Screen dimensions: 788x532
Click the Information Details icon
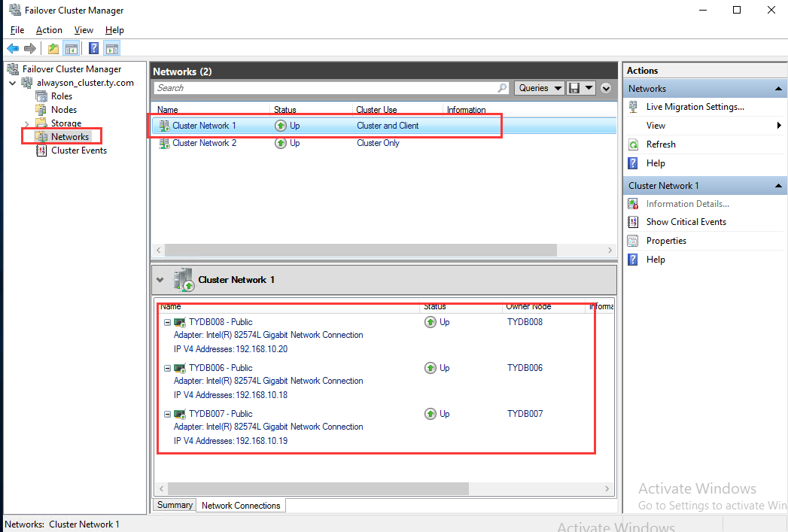coord(633,204)
